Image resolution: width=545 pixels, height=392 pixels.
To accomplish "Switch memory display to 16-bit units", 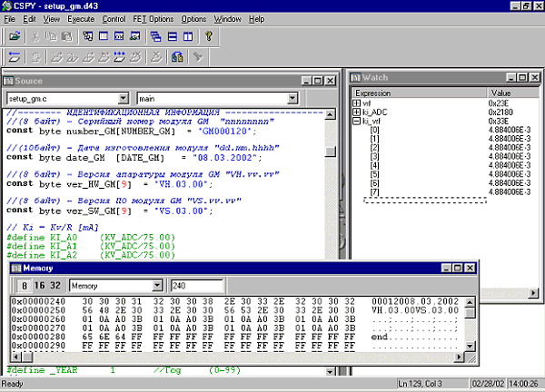I will [39, 286].
